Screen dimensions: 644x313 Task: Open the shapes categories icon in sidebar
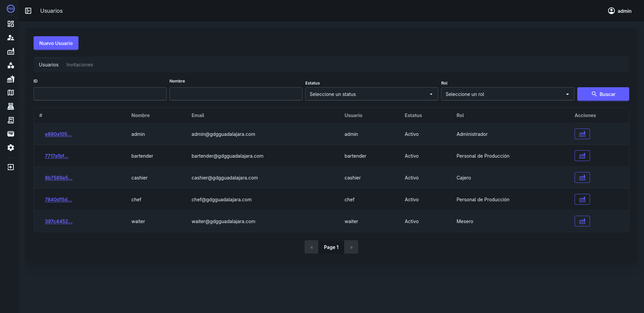point(11,65)
